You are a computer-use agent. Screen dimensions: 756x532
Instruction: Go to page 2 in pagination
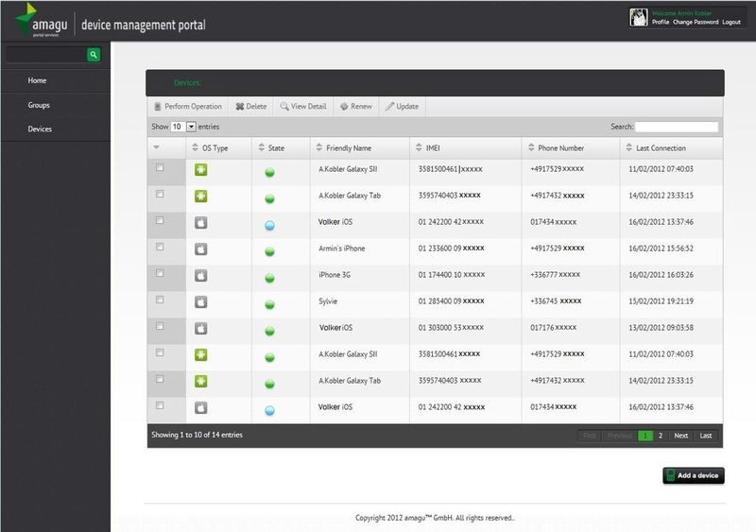pyautogui.click(x=661, y=436)
